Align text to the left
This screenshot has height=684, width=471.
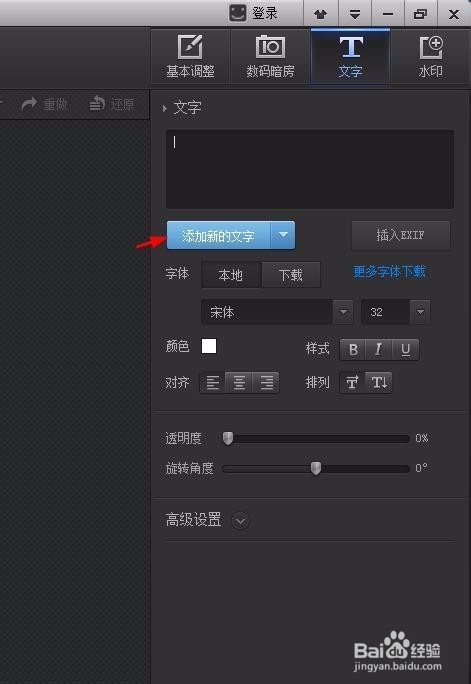click(x=212, y=383)
